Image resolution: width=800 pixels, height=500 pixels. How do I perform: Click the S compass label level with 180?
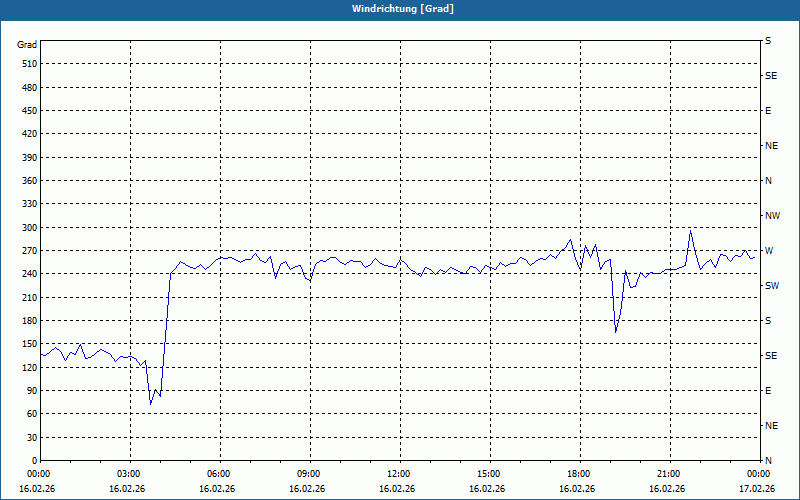tap(768, 321)
